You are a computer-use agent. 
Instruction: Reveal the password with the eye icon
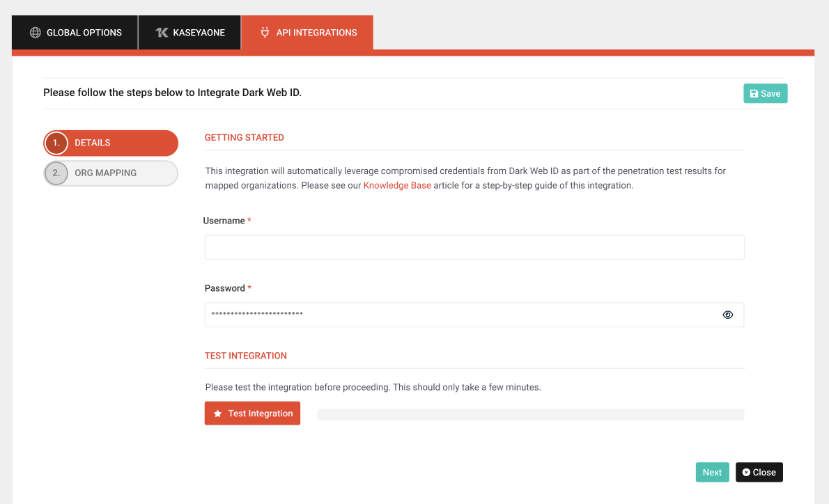[x=728, y=315]
